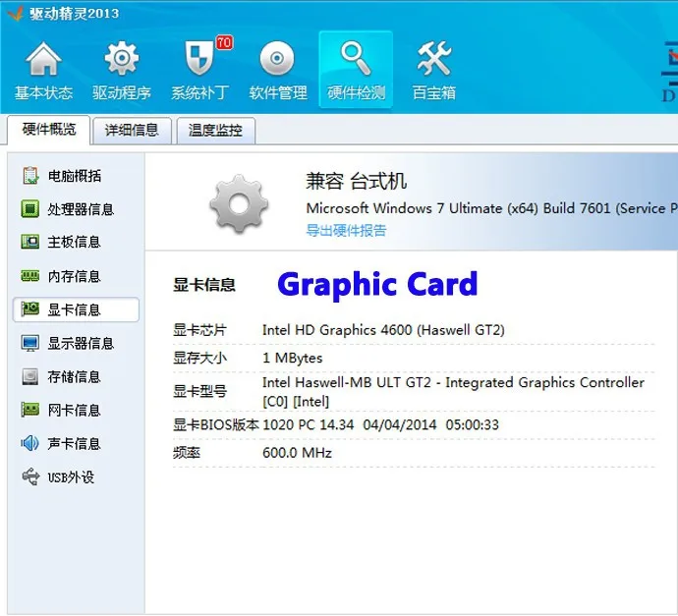
Task: Open the 百宝箱 tools icon
Action: click(433, 58)
